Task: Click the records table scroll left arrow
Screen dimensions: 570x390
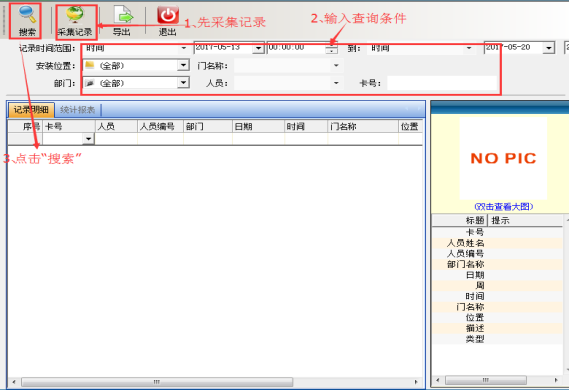Action: [x=14, y=382]
